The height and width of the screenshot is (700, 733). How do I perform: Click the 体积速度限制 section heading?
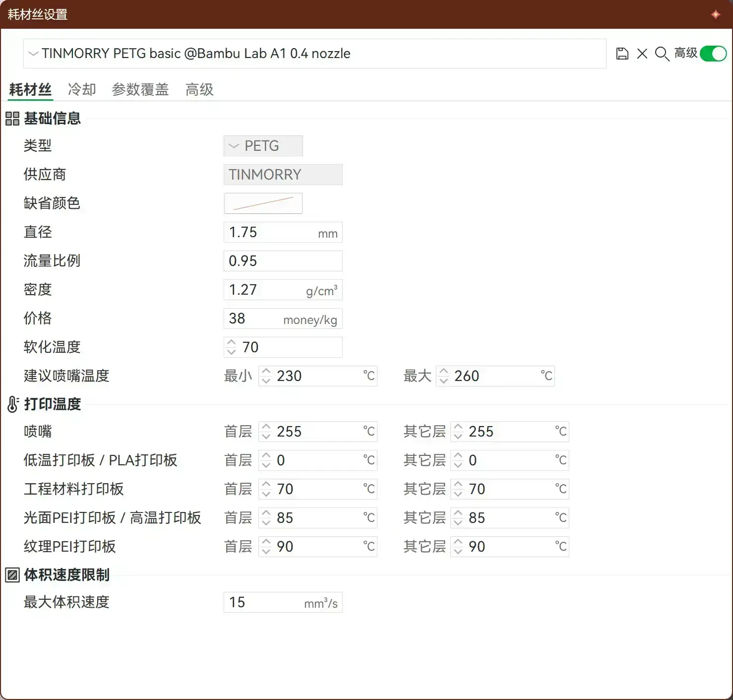(x=67, y=575)
